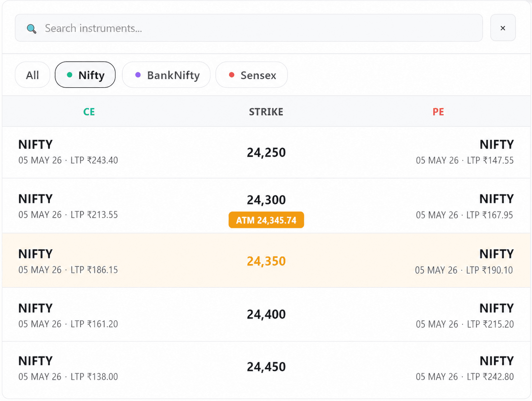The image size is (532, 401).
Task: Open NIFTY put with LTP ₹215.20
Action: pyautogui.click(x=465, y=316)
